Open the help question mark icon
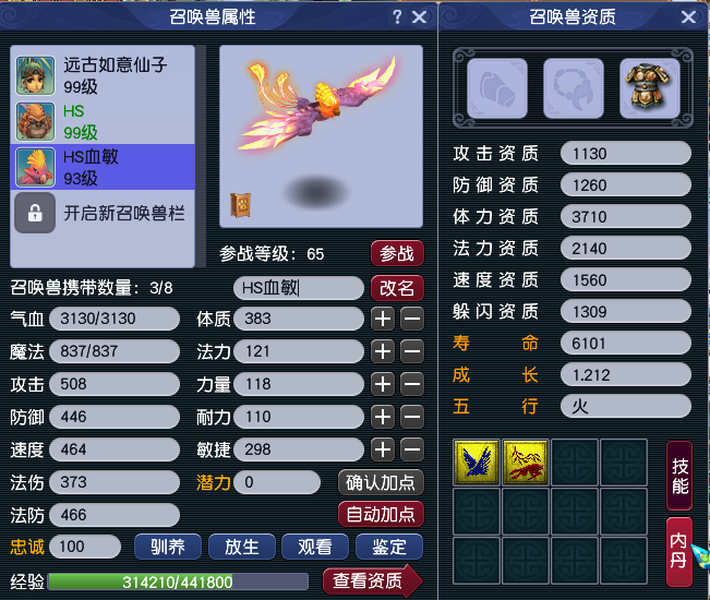710x600 pixels. coord(397,17)
